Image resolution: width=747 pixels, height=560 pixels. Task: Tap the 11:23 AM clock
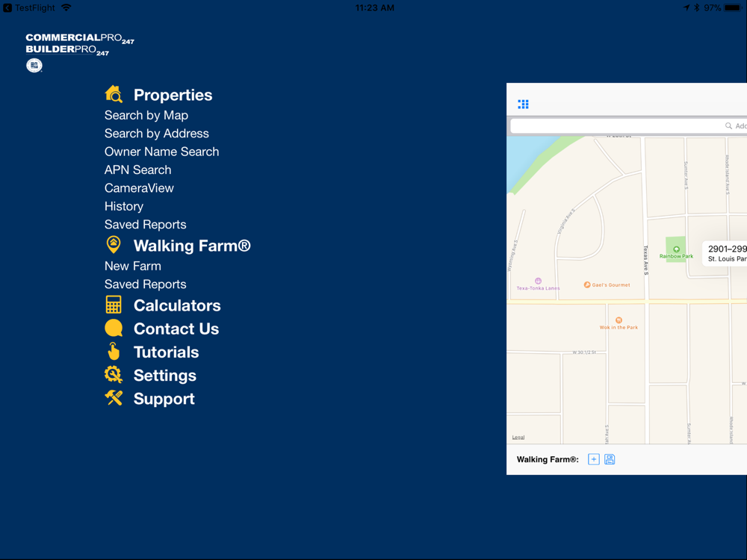point(374,7)
